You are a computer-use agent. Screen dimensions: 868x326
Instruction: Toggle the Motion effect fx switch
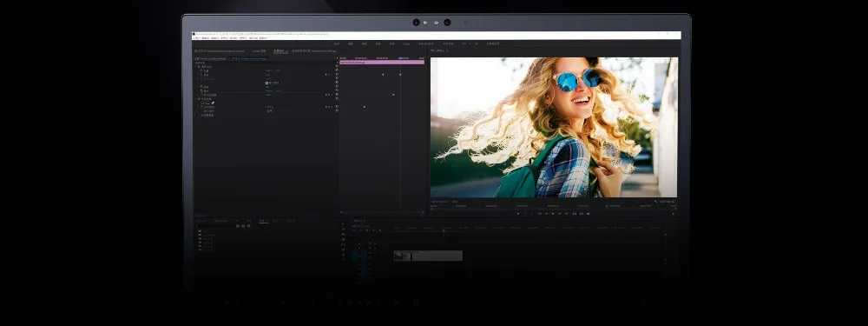pos(199,67)
